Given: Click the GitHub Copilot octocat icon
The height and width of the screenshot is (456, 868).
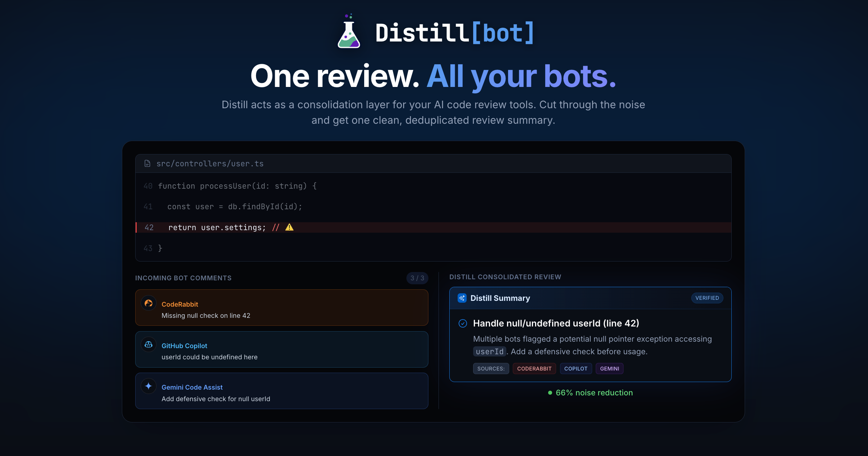Looking at the screenshot, I should [148, 345].
